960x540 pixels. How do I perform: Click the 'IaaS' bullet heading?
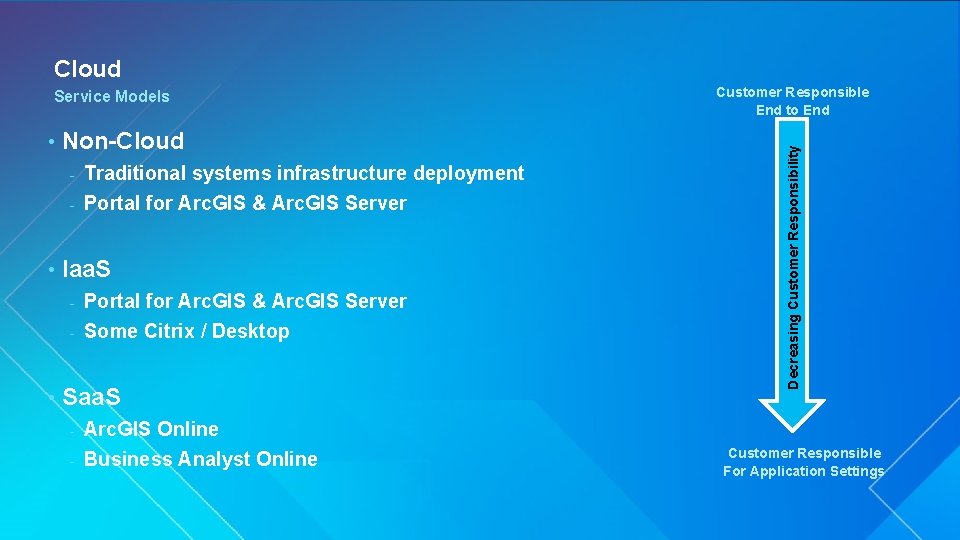click(86, 269)
